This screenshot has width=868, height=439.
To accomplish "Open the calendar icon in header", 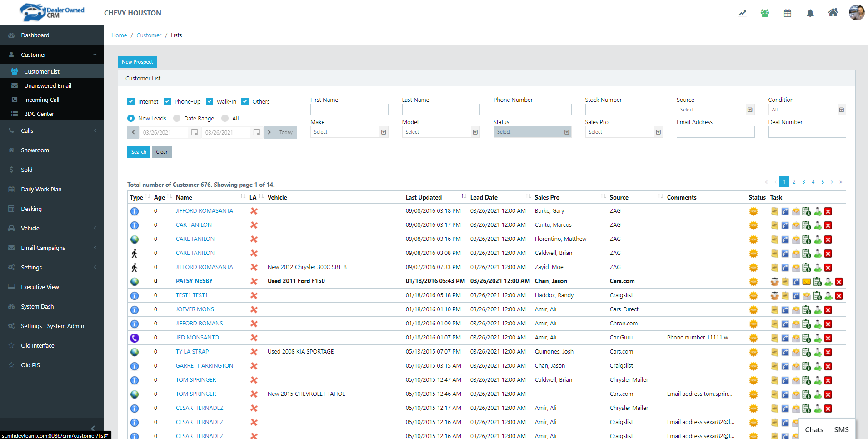I will tap(787, 13).
